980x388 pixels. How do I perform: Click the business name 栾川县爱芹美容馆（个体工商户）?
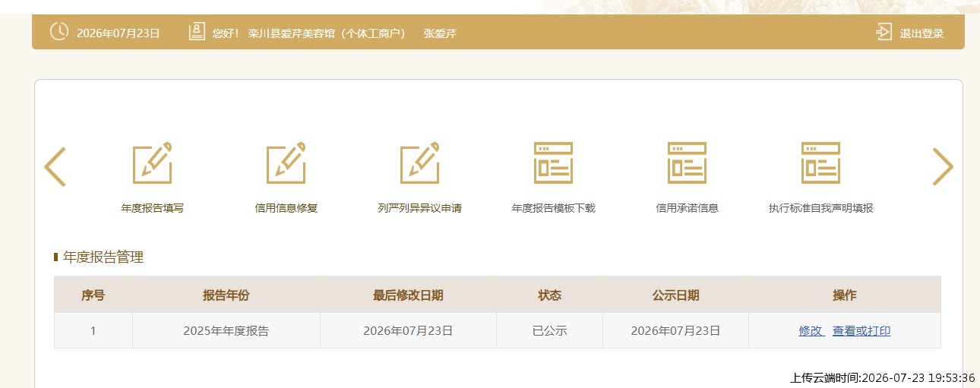tap(327, 33)
